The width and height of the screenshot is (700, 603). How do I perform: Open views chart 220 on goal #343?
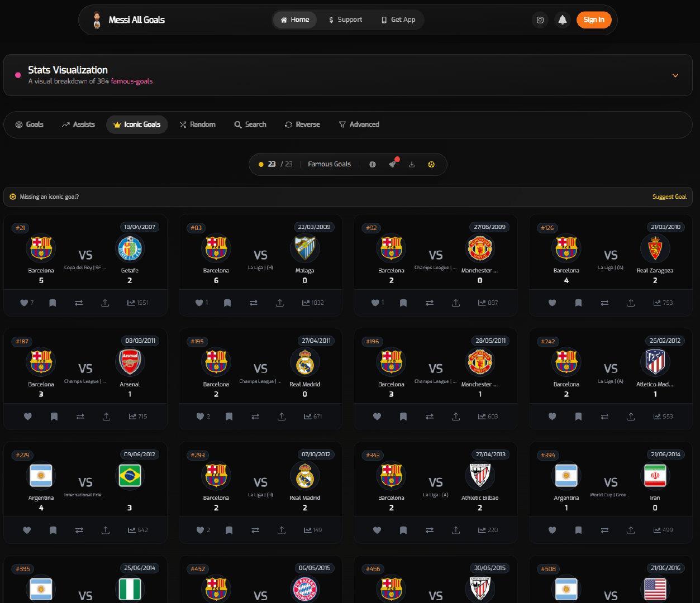click(x=488, y=530)
